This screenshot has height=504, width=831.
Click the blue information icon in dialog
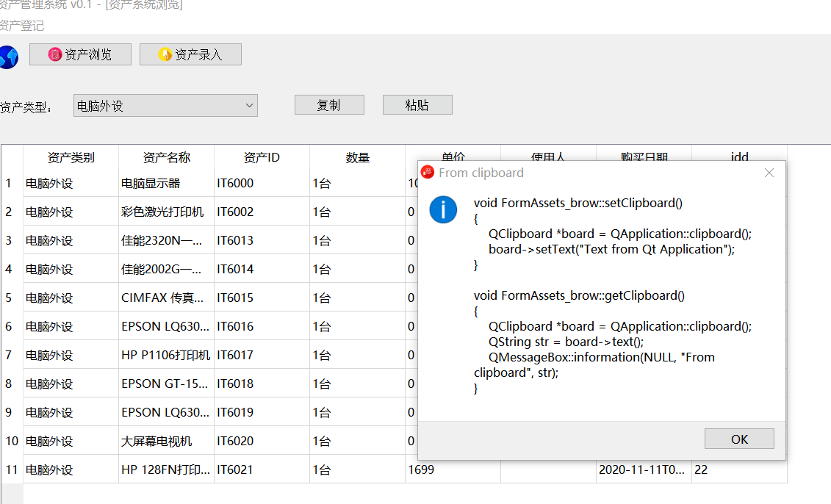(x=443, y=209)
